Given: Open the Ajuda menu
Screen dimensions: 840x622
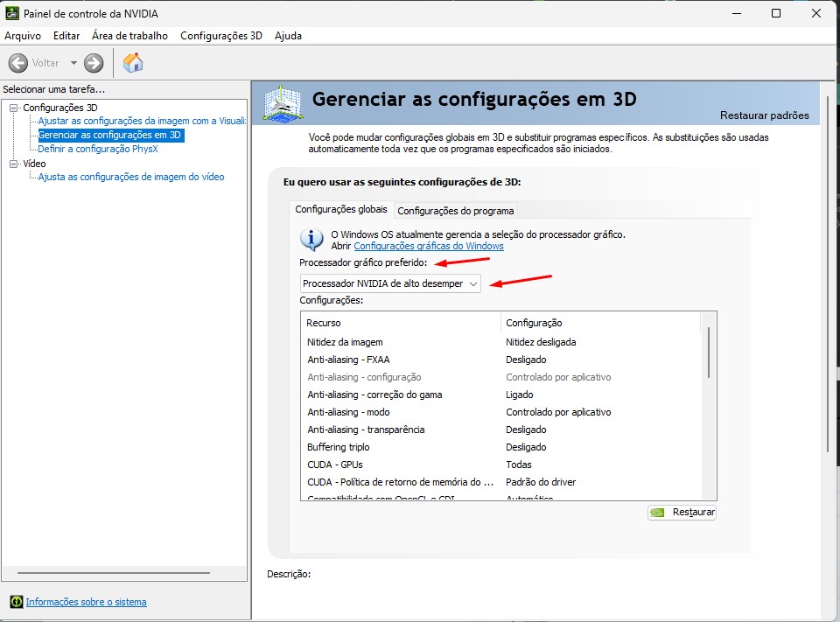Looking at the screenshot, I should click(x=288, y=36).
